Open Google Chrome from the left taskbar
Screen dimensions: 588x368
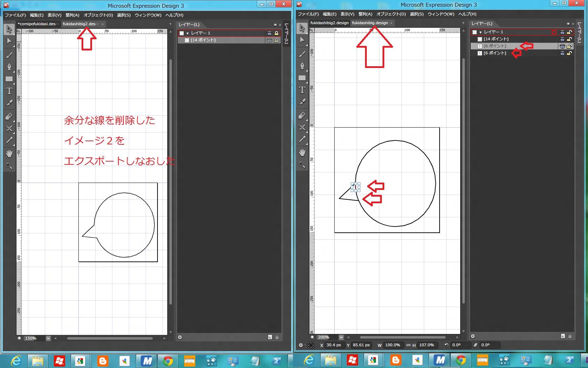168,361
